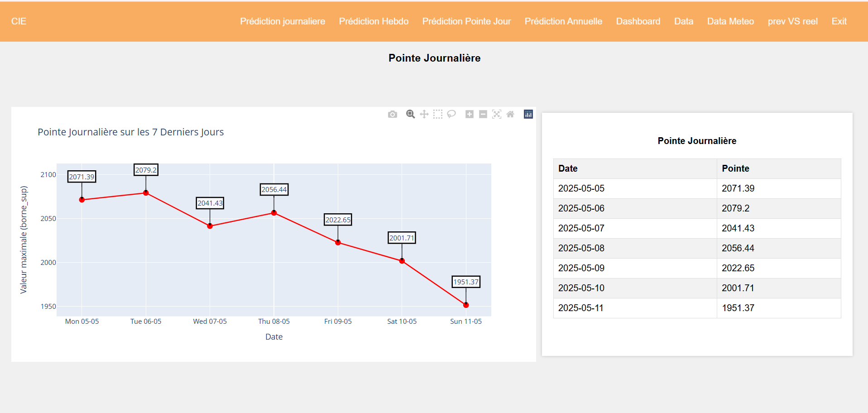Navigate to Prédiction Pointe Jour

pos(466,21)
